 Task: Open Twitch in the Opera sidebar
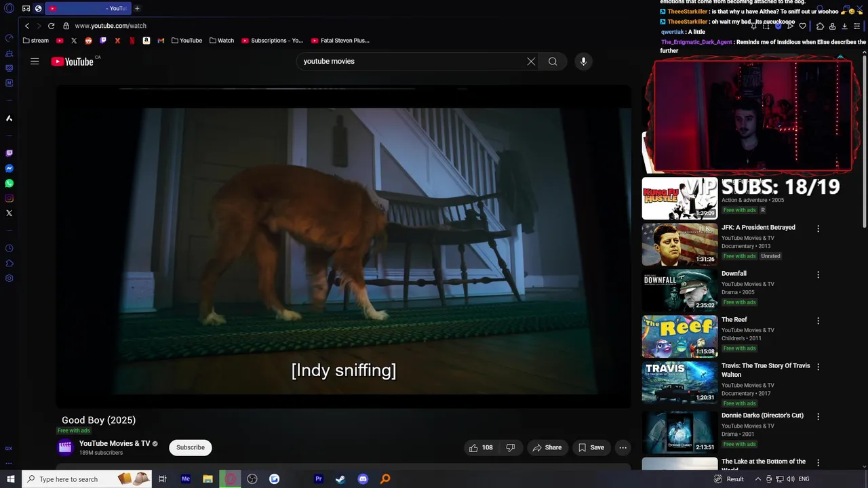pos(9,154)
